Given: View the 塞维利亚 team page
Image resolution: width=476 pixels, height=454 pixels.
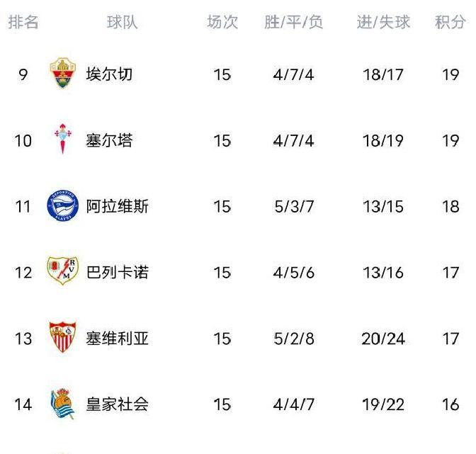Looking at the screenshot, I should [117, 339].
